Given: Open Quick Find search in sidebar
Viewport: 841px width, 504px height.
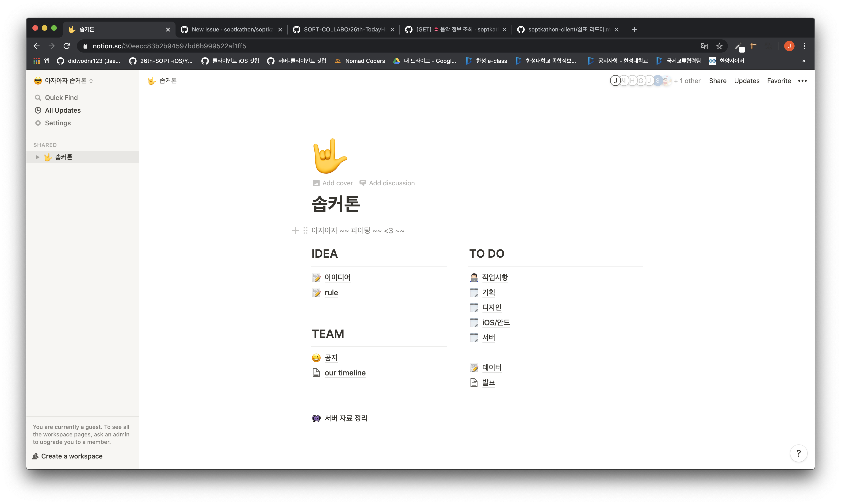Looking at the screenshot, I should (61, 97).
